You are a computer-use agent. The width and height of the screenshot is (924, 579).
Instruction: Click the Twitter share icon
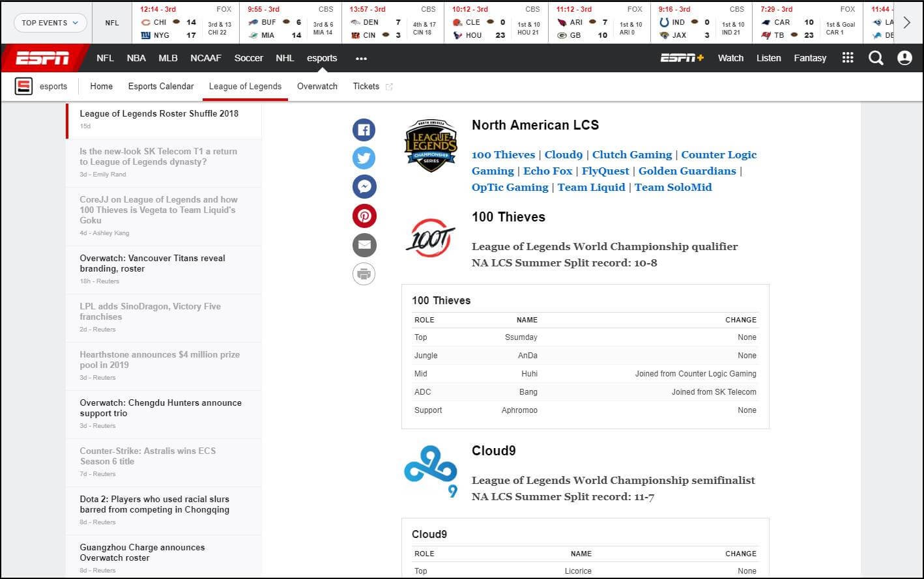click(x=364, y=158)
